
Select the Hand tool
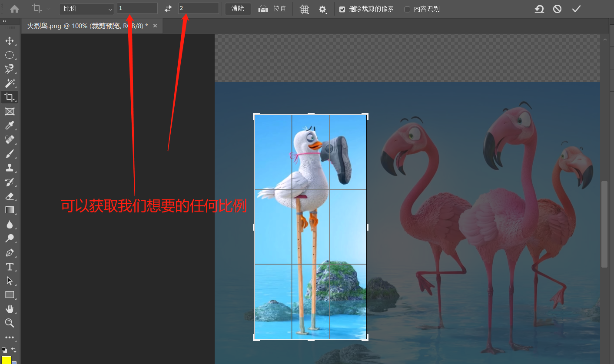(10, 309)
